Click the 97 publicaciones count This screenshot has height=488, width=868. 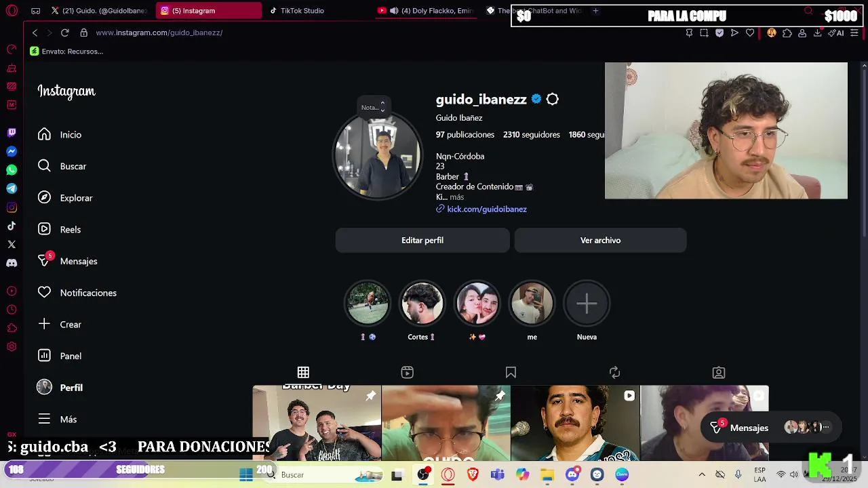(x=465, y=135)
